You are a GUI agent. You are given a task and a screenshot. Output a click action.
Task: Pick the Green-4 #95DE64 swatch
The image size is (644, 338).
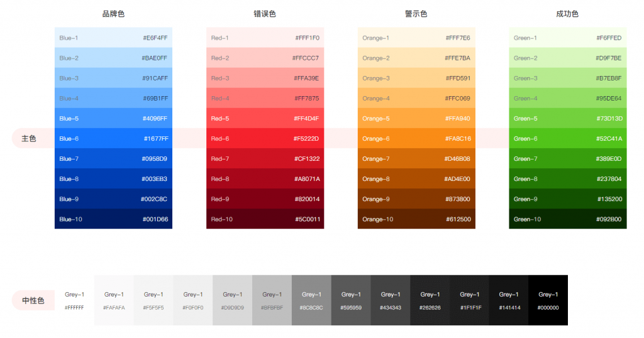pyautogui.click(x=567, y=98)
